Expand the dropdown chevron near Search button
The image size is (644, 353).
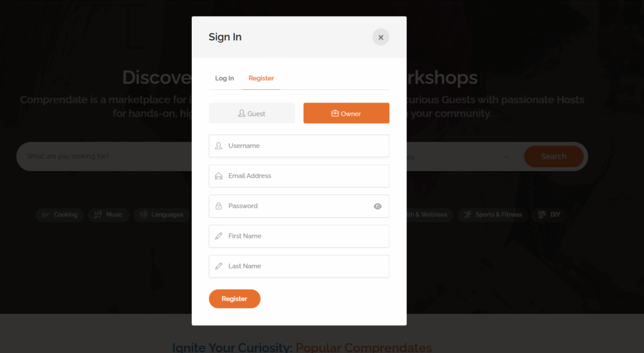[x=506, y=157]
